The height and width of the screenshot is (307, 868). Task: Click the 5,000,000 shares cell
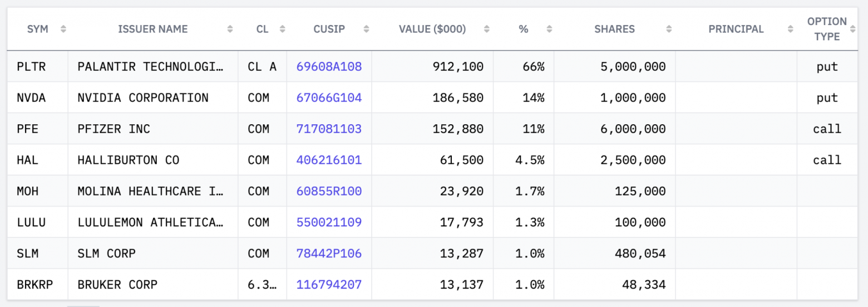point(615,66)
